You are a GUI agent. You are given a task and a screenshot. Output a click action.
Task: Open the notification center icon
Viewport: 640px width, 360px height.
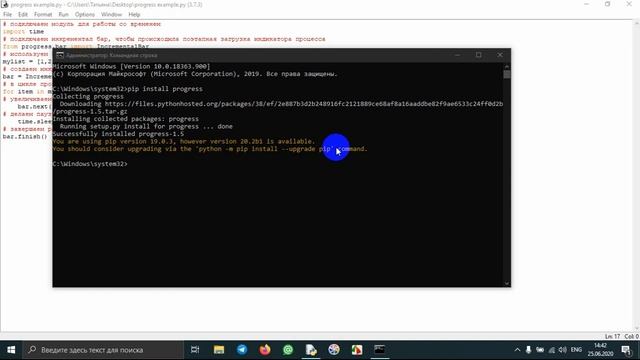tap(626, 350)
